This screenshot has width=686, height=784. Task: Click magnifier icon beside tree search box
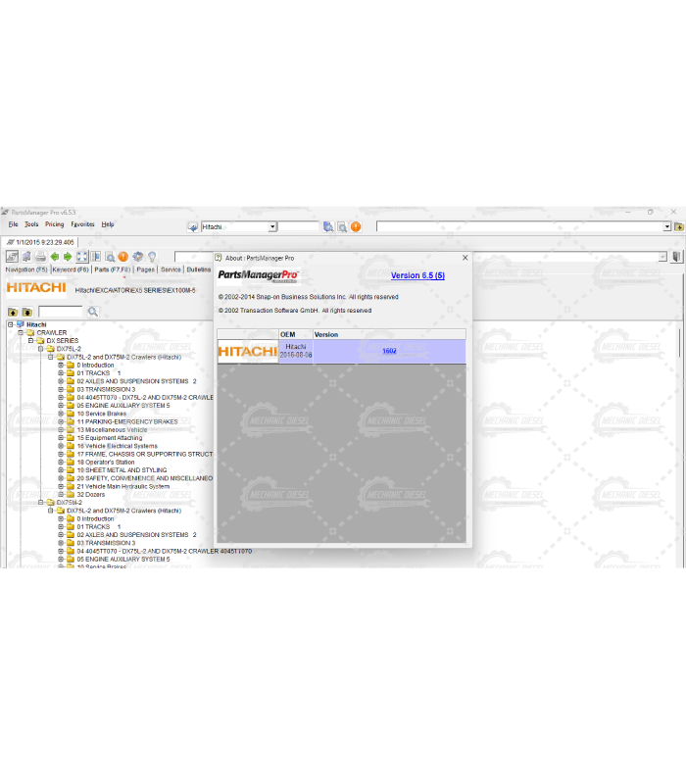tap(93, 312)
